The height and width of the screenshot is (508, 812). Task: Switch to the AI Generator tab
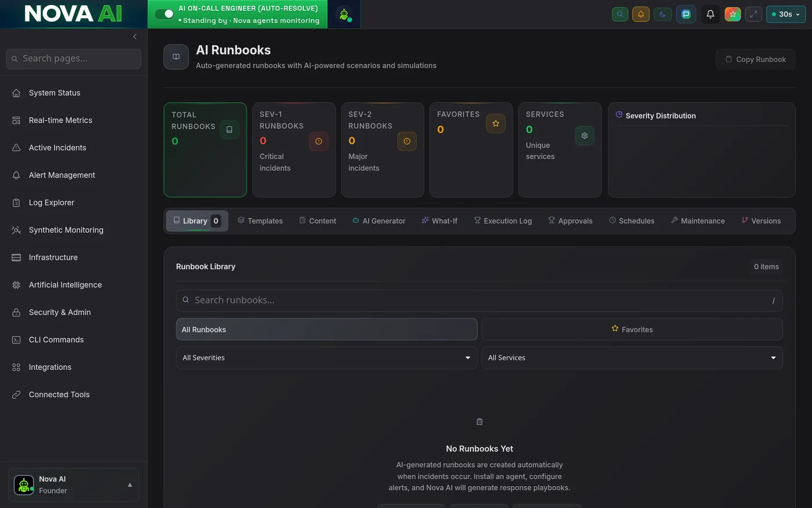(379, 221)
